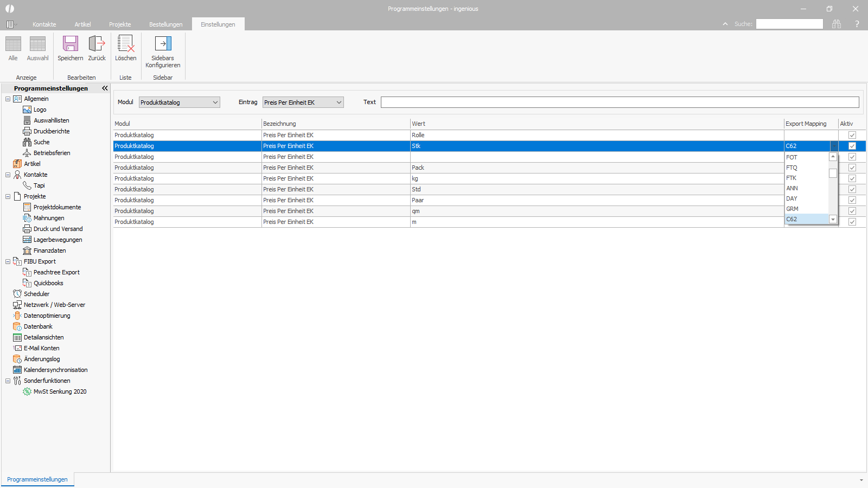Switch to the Bestellungen ribbon tab
This screenshot has width=868, height=488.
point(166,24)
